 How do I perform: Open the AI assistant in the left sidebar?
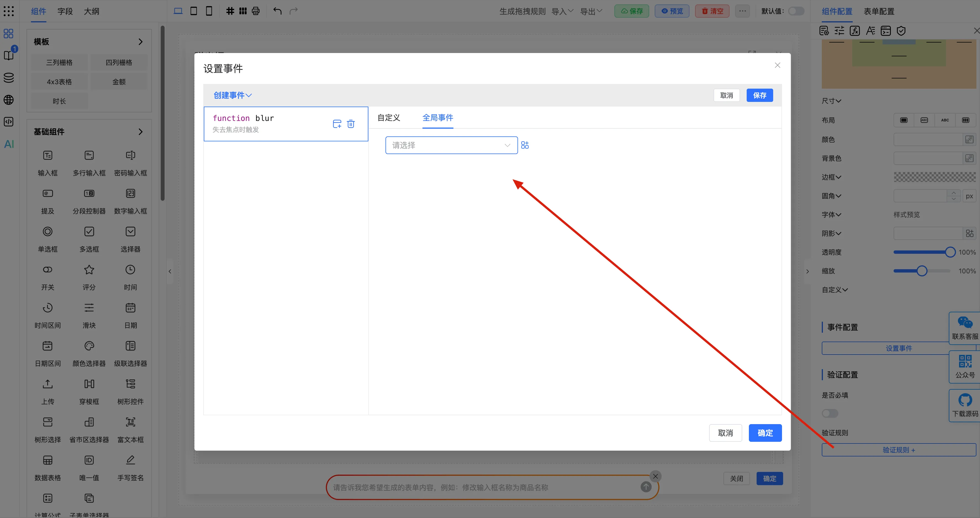click(x=9, y=144)
